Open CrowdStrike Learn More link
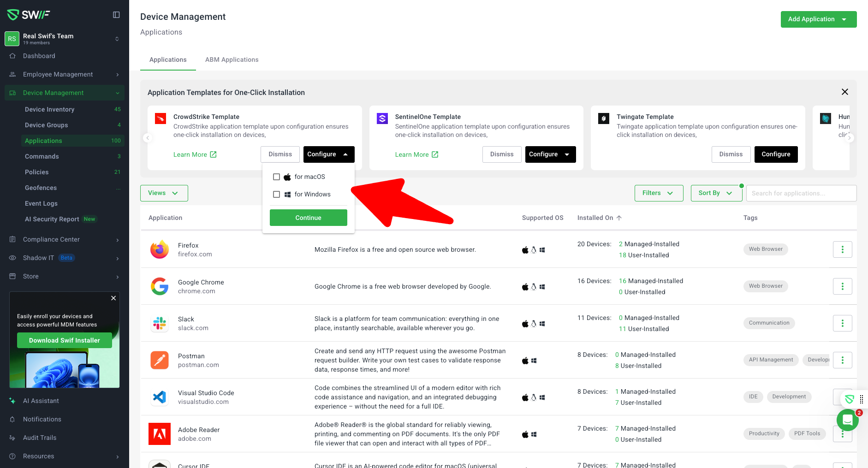The width and height of the screenshot is (868, 468). [195, 154]
